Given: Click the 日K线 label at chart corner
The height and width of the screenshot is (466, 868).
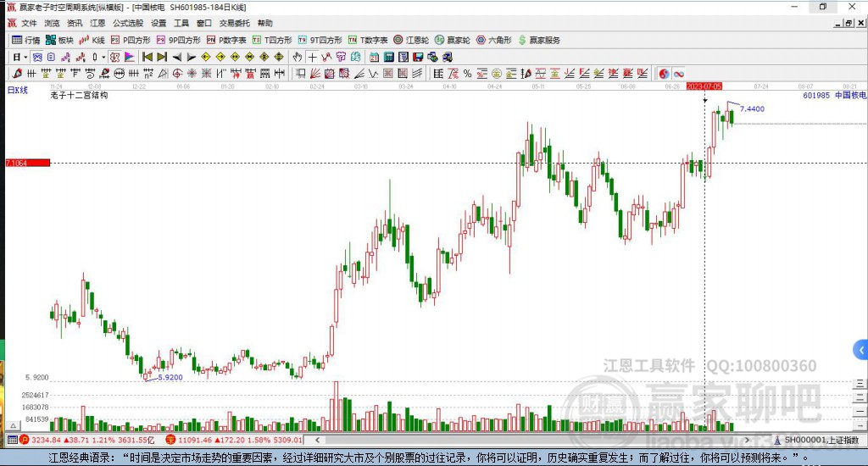Looking at the screenshot, I should click(x=17, y=90).
